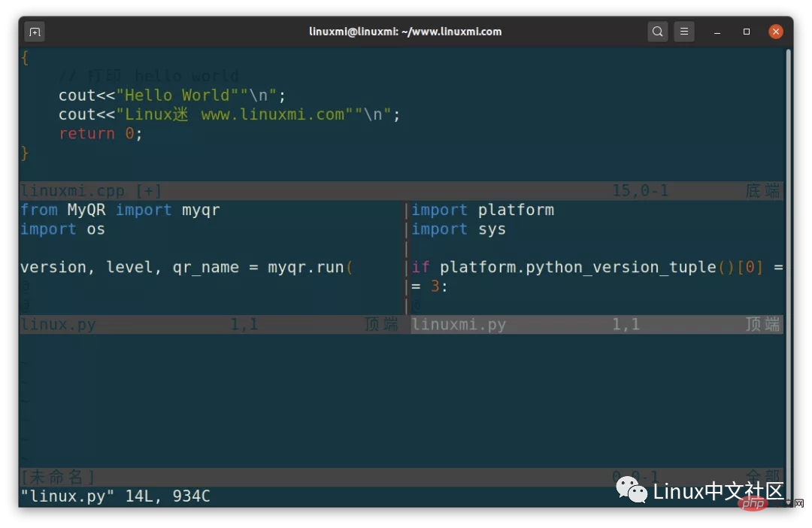812x528 pixels.
Task: Click the 'myqr.run(' code line
Action: click(186, 267)
